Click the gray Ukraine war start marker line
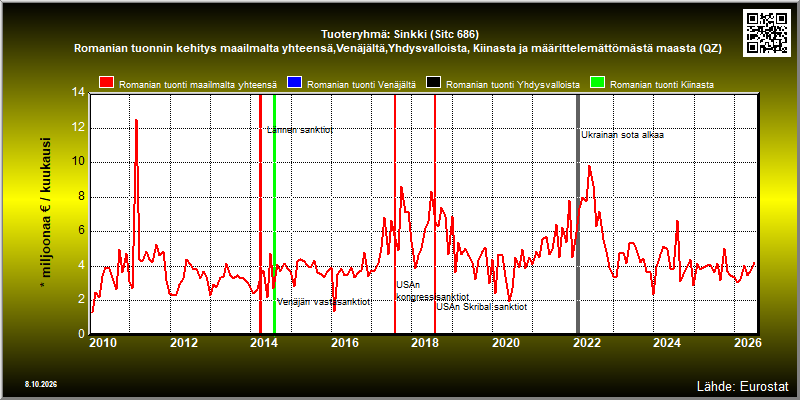800x400 pixels. pyautogui.click(x=578, y=214)
